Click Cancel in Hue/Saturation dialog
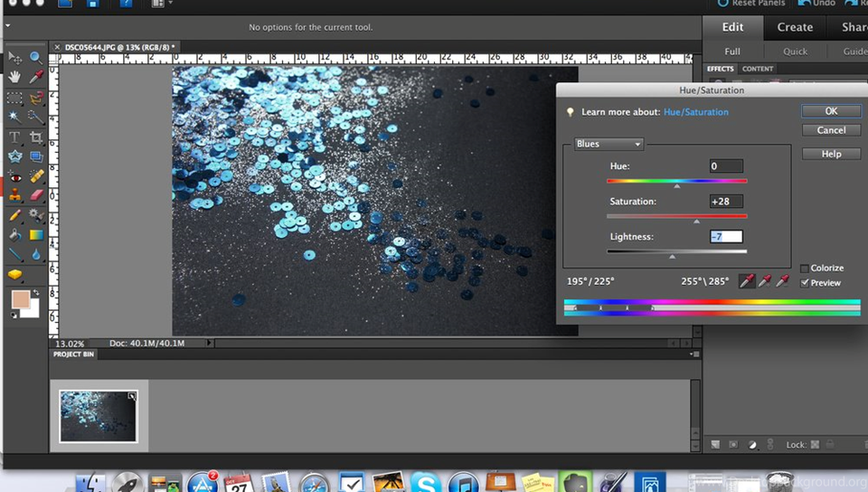This screenshot has height=492, width=868. [831, 130]
